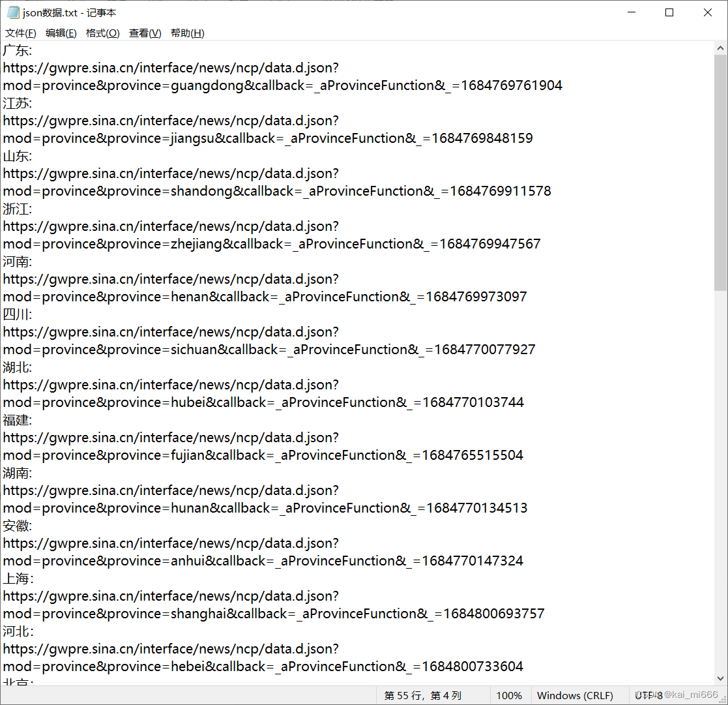Click the 湖南: label line

coord(18,473)
